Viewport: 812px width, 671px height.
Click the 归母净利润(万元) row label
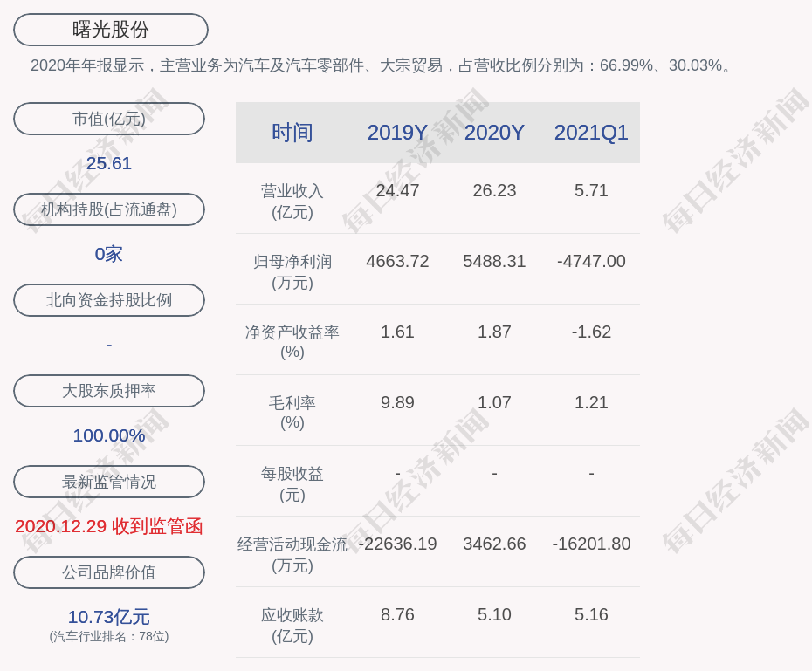[292, 272]
